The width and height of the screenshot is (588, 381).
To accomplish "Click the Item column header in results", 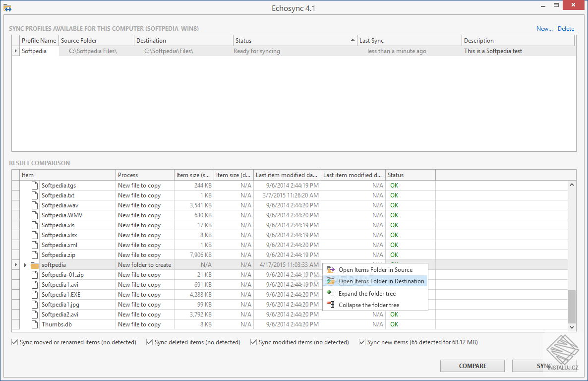I will coord(67,175).
